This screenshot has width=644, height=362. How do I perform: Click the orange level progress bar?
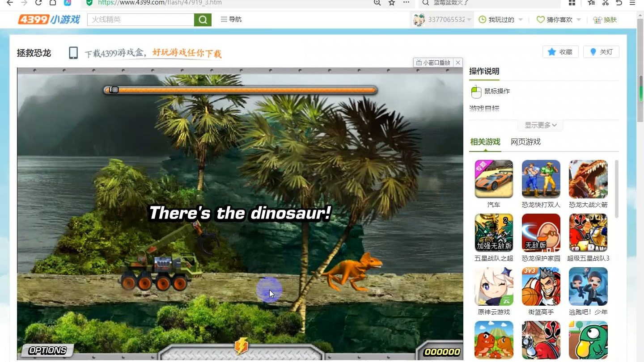pos(241,90)
